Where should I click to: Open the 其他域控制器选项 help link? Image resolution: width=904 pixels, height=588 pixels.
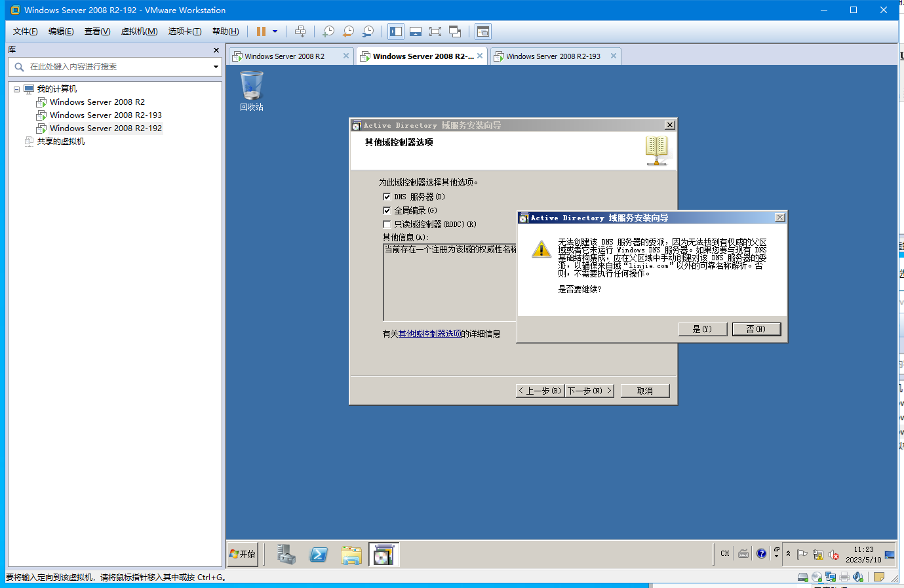click(429, 334)
